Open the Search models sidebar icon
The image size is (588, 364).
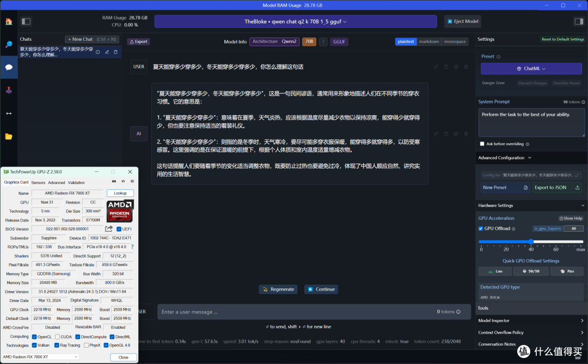pyautogui.click(x=9, y=44)
